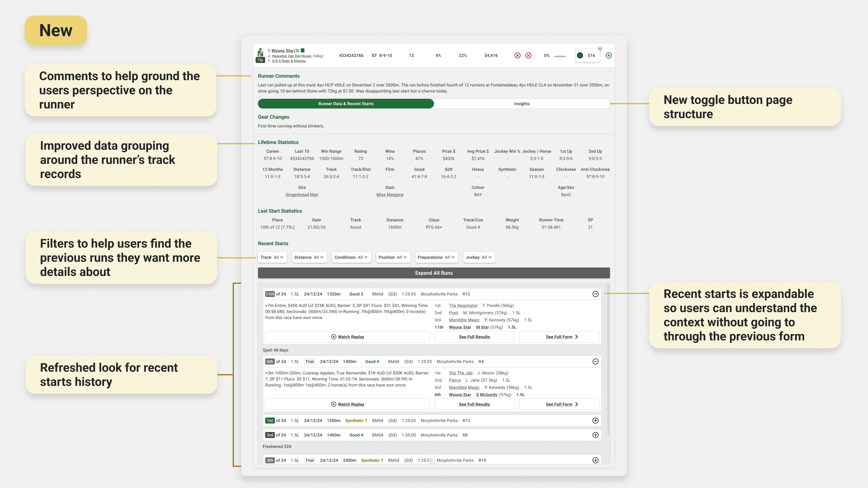Screen dimensions: 868x488
Task: Switch to the Insights tab
Action: (522, 104)
